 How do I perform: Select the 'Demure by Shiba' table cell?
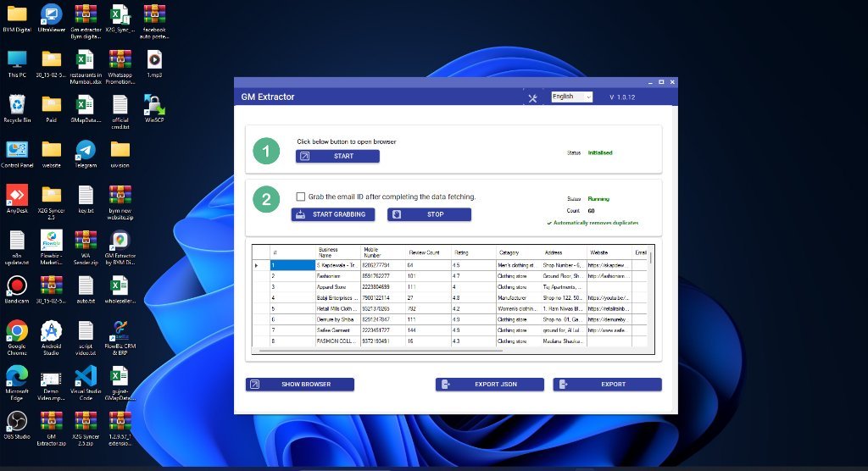(337, 319)
